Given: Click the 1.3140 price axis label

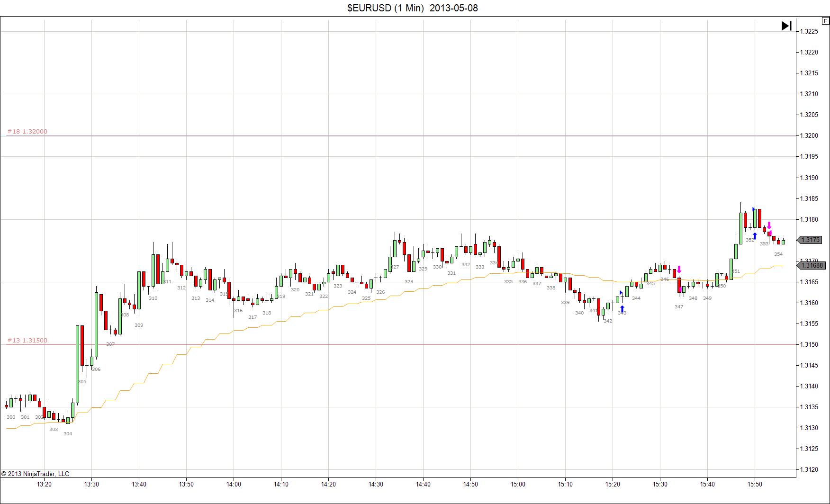Looking at the screenshot, I should point(809,386).
